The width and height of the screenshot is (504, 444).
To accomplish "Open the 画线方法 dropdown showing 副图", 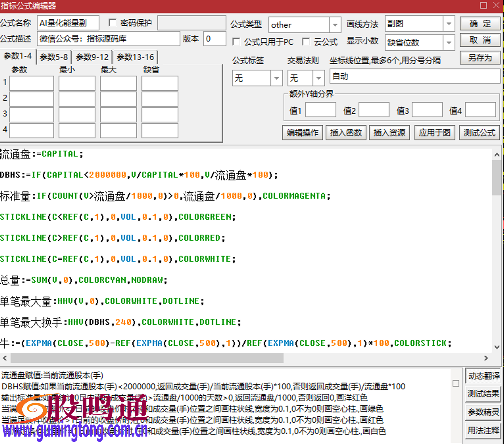I will click(449, 23).
